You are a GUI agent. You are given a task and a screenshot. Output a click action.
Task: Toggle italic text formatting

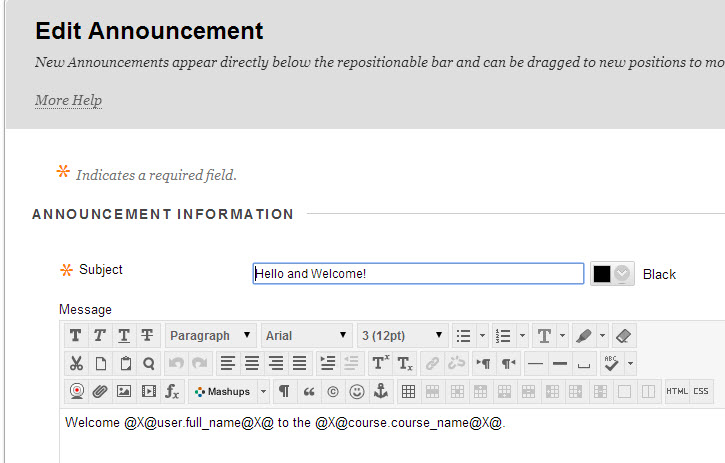point(100,336)
